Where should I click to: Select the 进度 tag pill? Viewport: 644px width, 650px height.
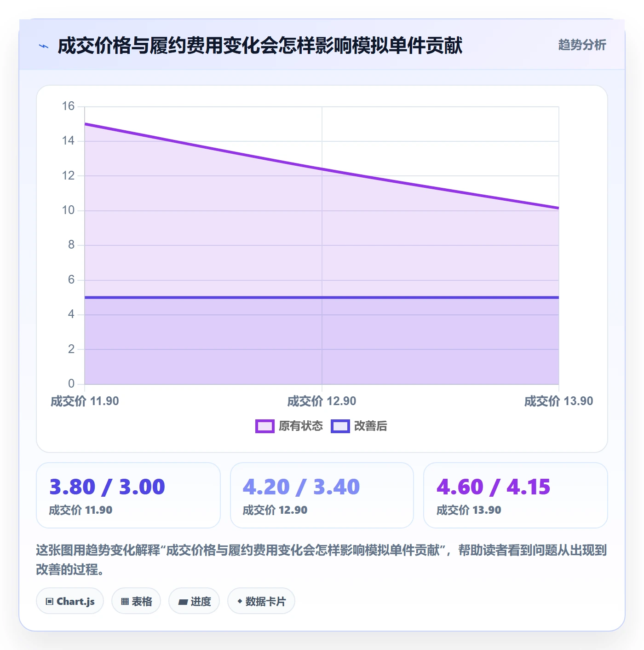point(194,601)
